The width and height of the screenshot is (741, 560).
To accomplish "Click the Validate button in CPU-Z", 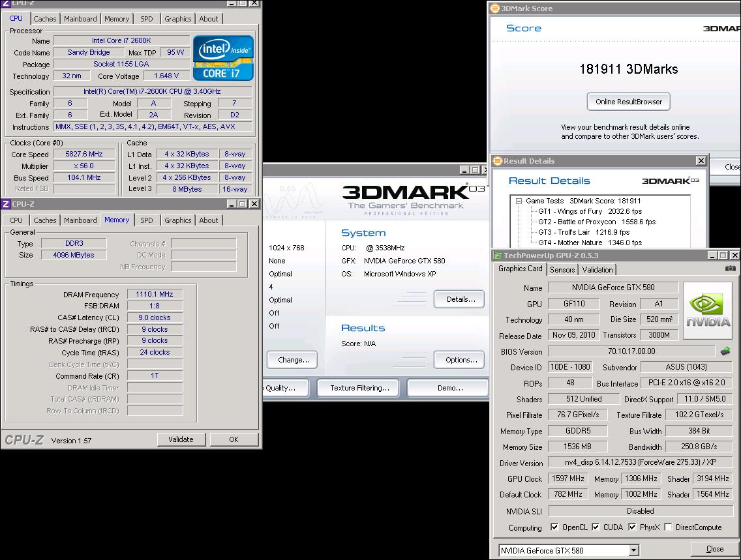I will (181, 439).
